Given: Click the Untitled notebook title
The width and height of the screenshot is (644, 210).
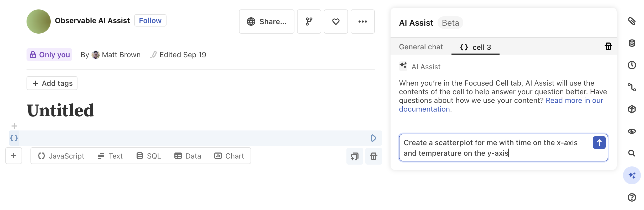Looking at the screenshot, I should pyautogui.click(x=60, y=110).
